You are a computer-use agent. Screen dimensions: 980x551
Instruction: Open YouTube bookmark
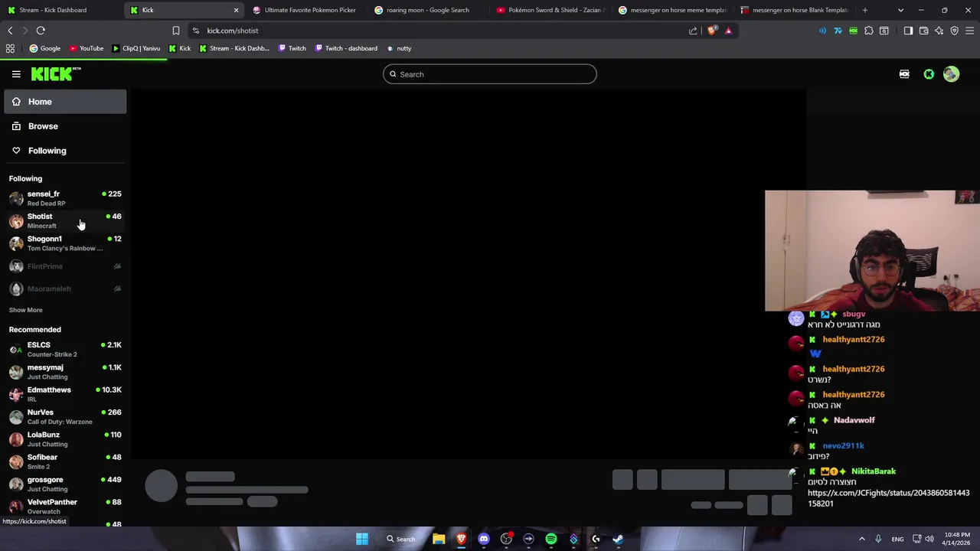pos(86,48)
